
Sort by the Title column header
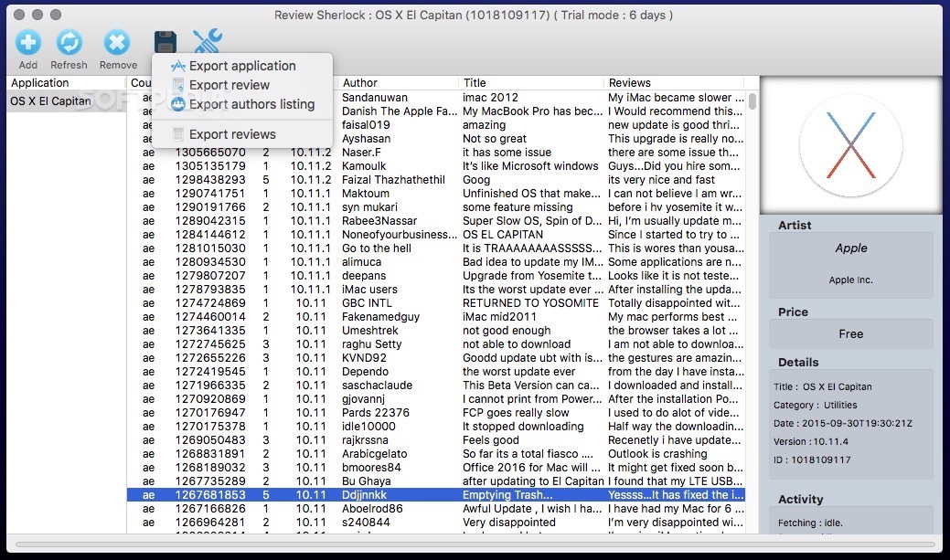point(475,83)
